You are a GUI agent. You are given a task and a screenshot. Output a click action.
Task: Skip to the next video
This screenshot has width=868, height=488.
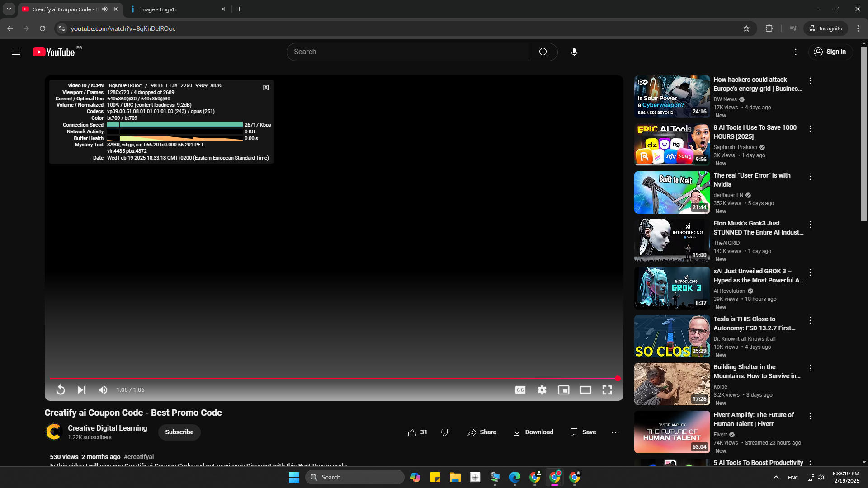point(82,390)
